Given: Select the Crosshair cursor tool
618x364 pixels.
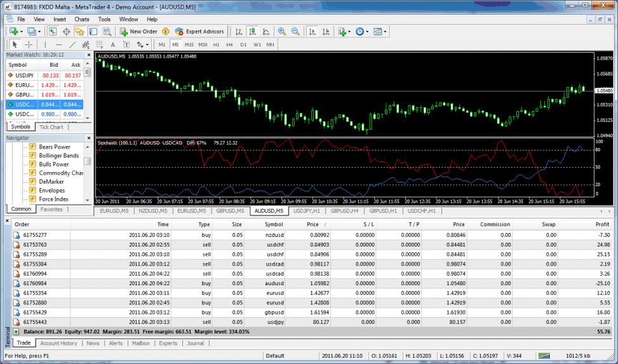Looking at the screenshot, I should point(29,44).
